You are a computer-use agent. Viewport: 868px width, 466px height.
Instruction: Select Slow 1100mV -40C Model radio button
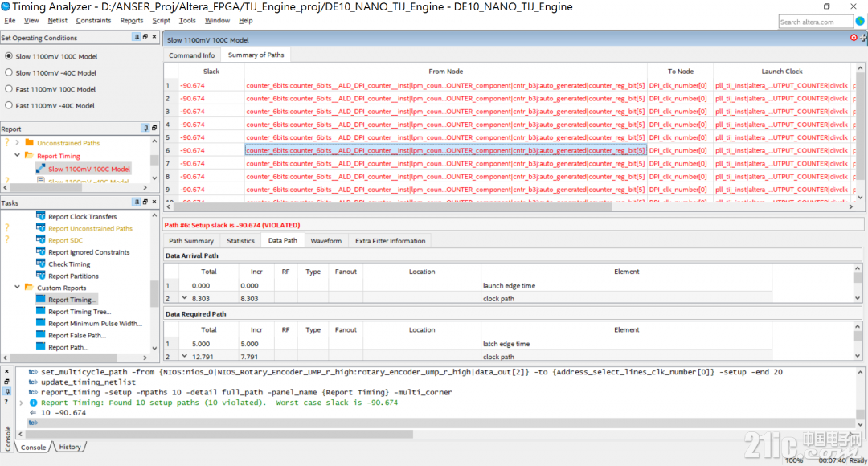(9, 72)
